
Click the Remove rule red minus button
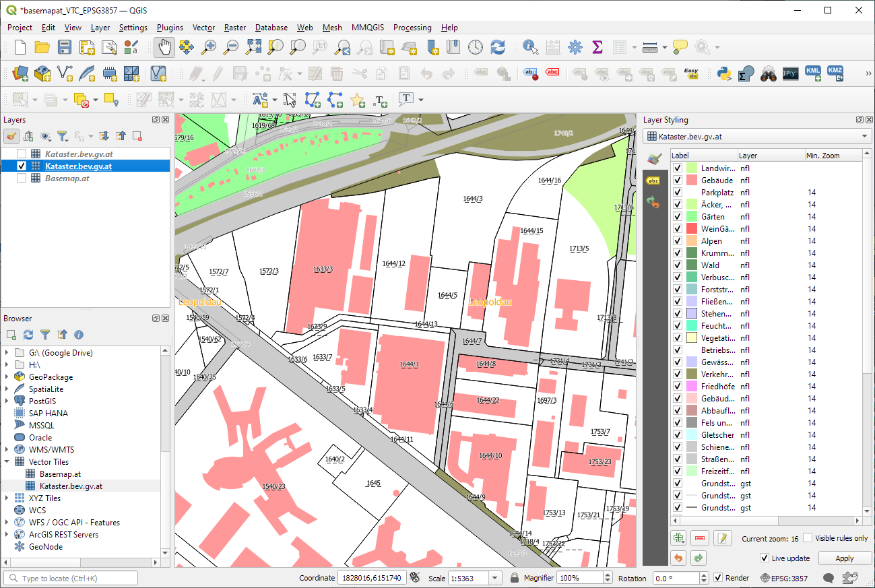(701, 538)
